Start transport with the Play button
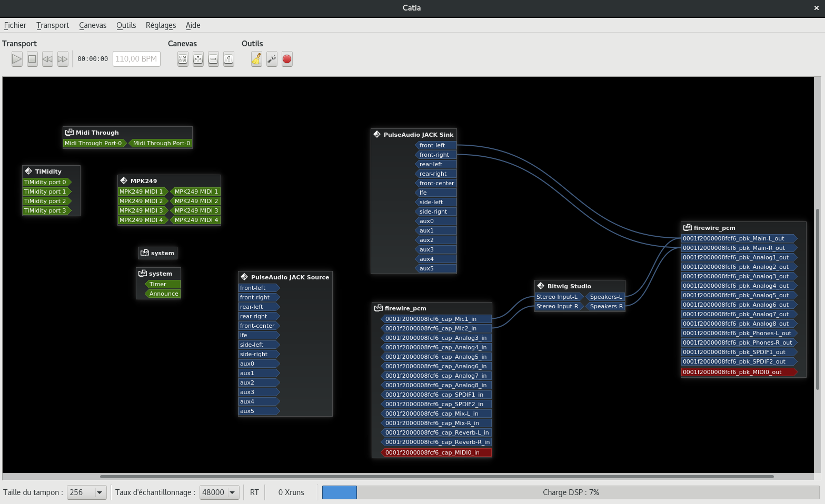Viewport: 825px width, 504px height. (x=17, y=59)
